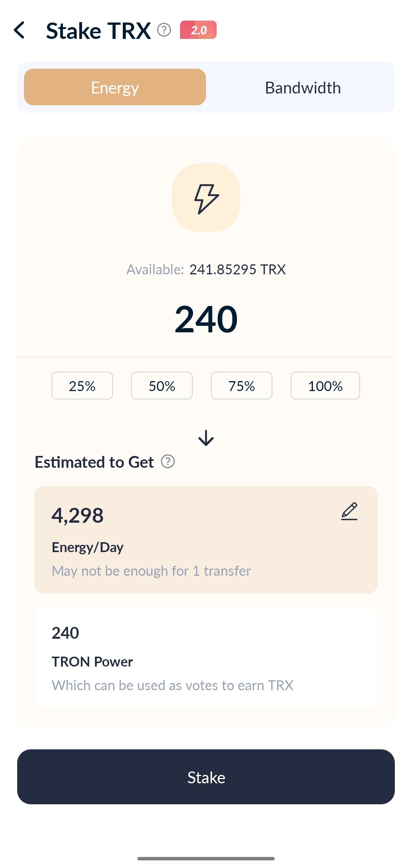The height and width of the screenshot is (868, 412).
Task: Tap the 240 stake amount field
Action: click(206, 319)
